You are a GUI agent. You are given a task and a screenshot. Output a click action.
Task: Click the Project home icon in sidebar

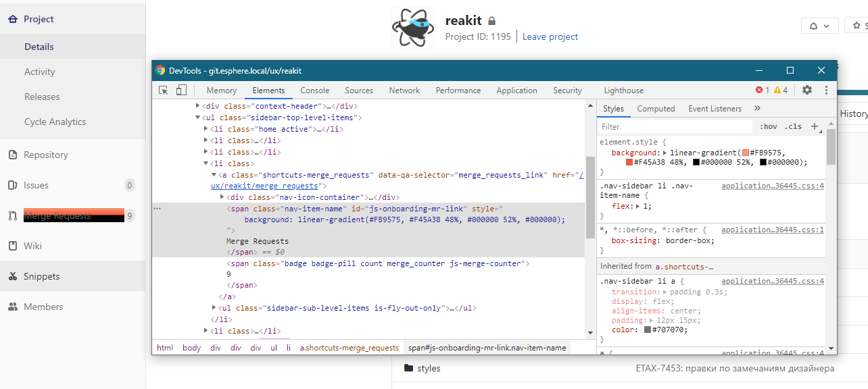[x=13, y=19]
